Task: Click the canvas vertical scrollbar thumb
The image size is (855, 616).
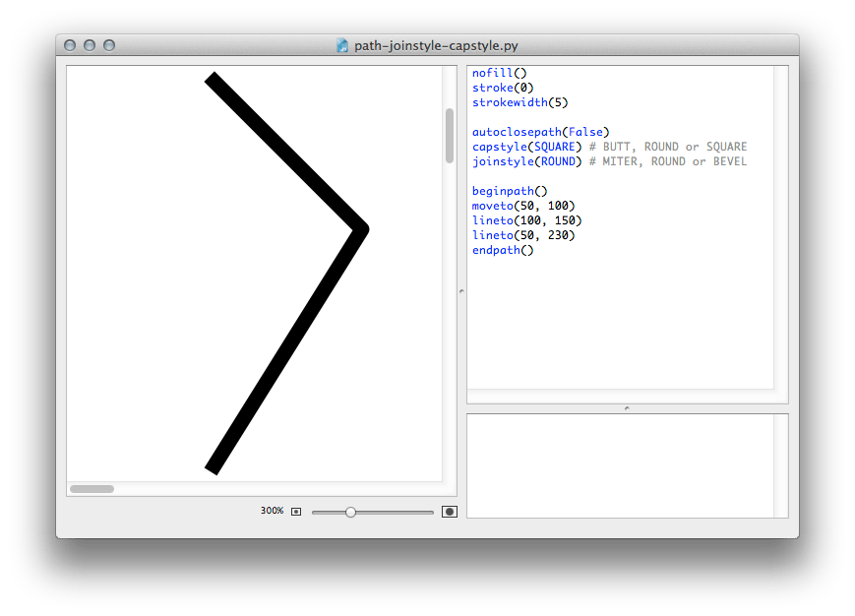Action: tap(450, 136)
